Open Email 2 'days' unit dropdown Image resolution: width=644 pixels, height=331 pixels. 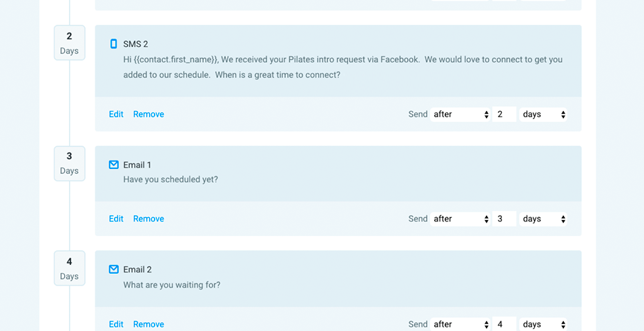(x=544, y=324)
